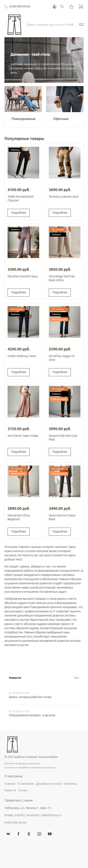This screenshot has height=868, width=88.
Task: Open the user account icon
Action: (x=54, y=6)
